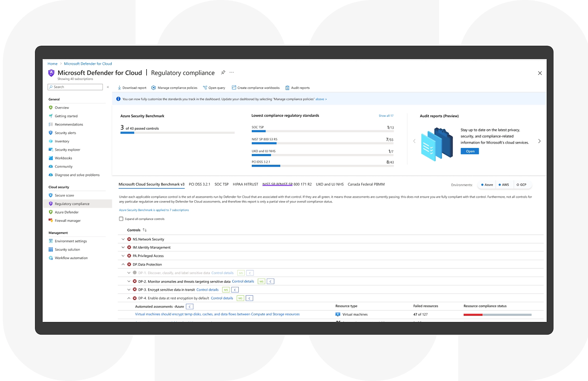Switch to the HIPAA HITRUST tab
Screen dimensions: 588x381
(x=245, y=184)
